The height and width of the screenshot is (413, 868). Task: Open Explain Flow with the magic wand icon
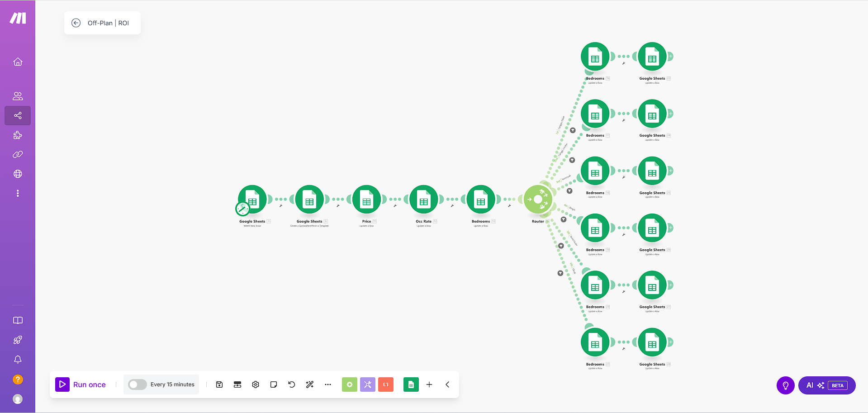point(310,385)
